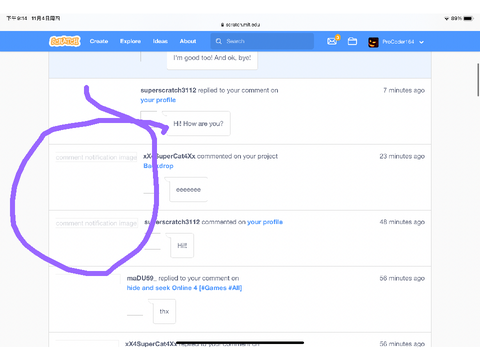Expand the ProCoder164 account dropdown arrow
Screen dimensions: 480x360
click(x=421, y=42)
